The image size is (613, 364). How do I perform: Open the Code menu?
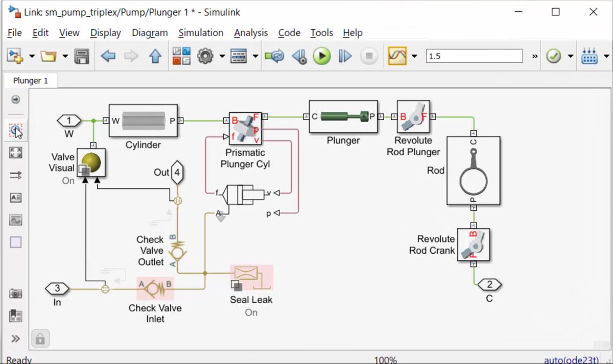point(289,33)
